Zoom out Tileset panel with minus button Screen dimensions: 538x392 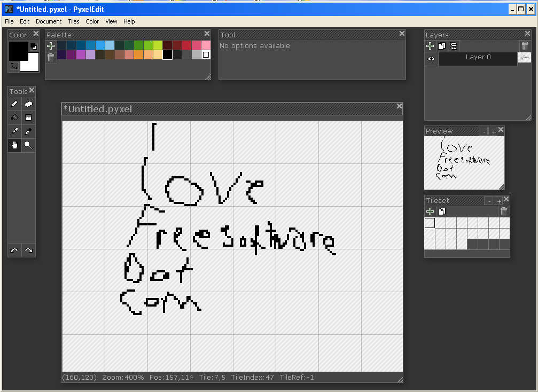point(489,201)
